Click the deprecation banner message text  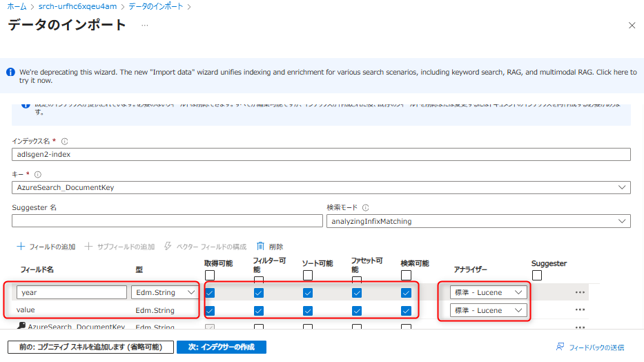click(x=328, y=76)
